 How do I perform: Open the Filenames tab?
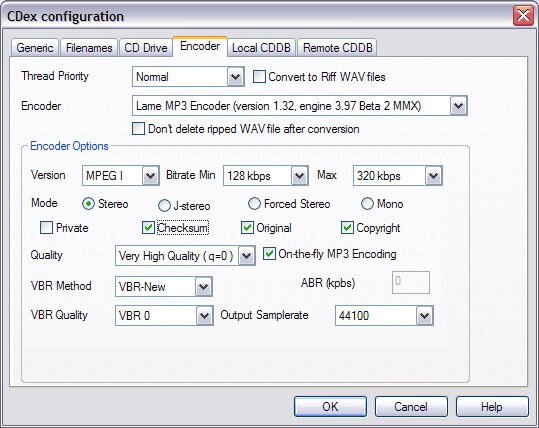[x=89, y=47]
